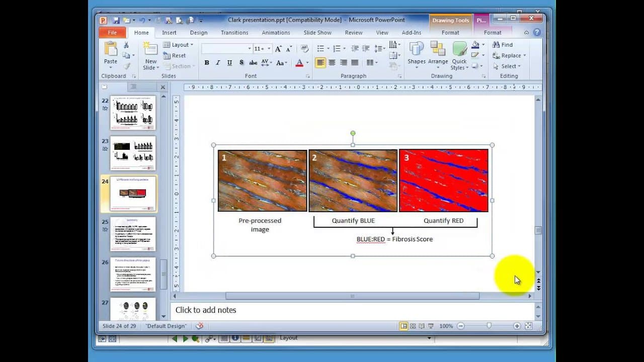Viewport: 644px width, 362px height.
Task: Decrease font size with Shrink Font
Action: (x=289, y=49)
